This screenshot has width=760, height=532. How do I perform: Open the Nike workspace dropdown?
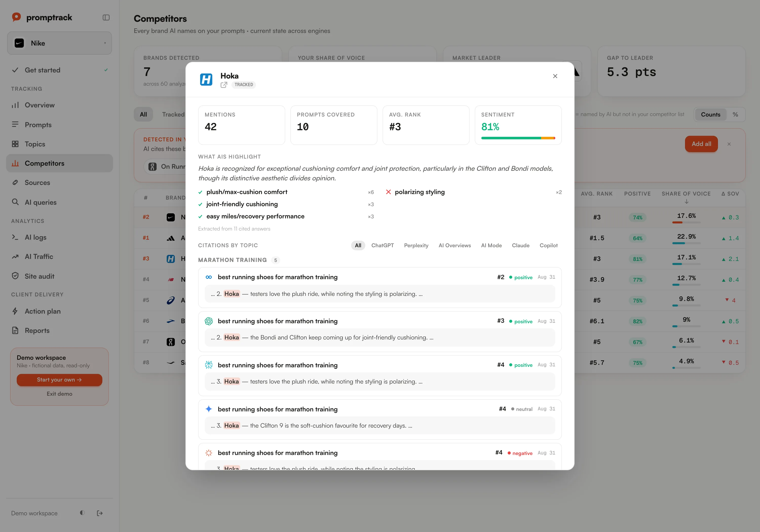coord(60,43)
